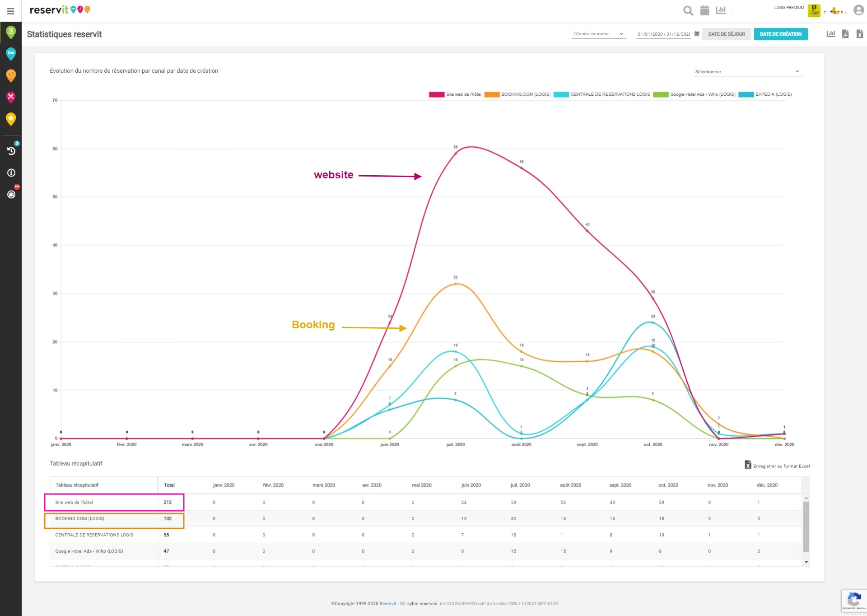This screenshot has width=867, height=616.
Task: Click the Citotel logo
Action: point(835,11)
